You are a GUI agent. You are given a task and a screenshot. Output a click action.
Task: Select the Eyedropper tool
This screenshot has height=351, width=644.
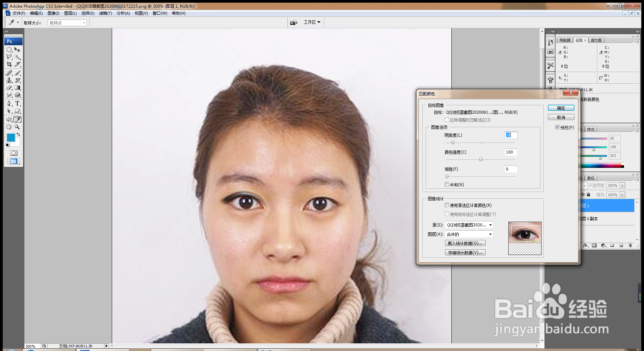[18, 119]
